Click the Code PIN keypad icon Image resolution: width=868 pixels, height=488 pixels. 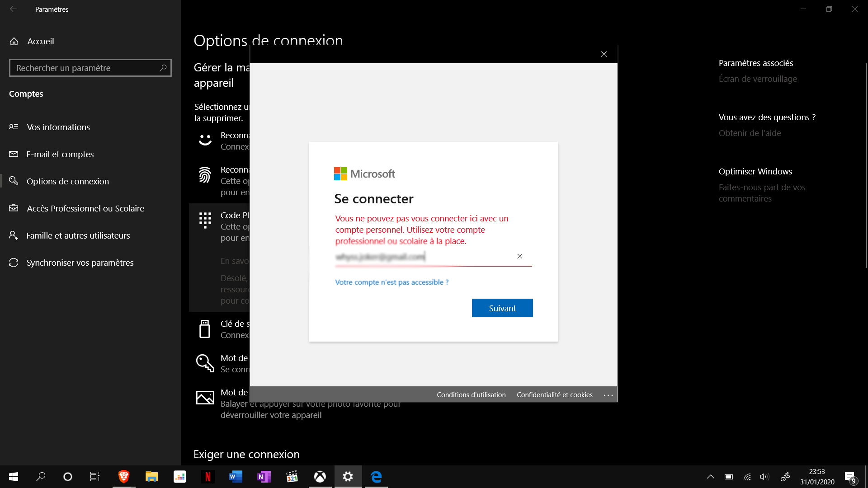click(x=205, y=221)
